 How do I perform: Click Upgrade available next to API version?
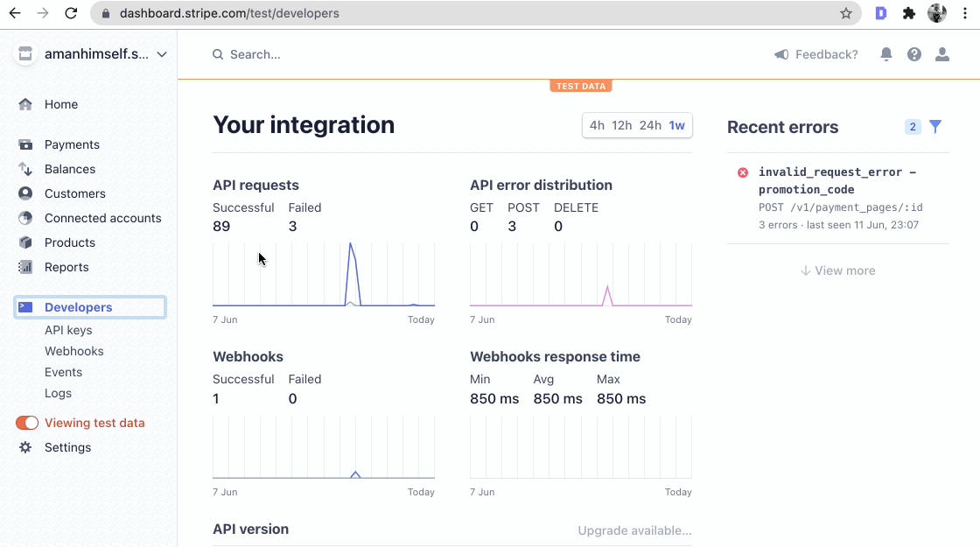click(x=634, y=530)
